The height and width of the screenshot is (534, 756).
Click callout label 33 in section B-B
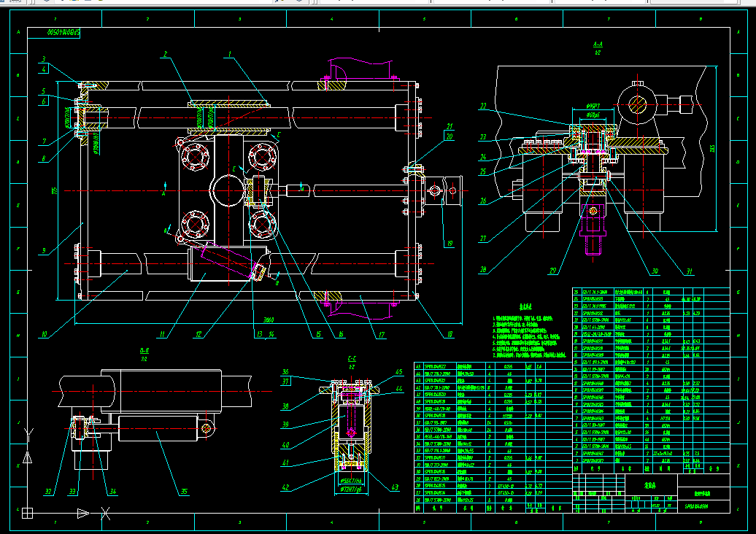coord(72,492)
